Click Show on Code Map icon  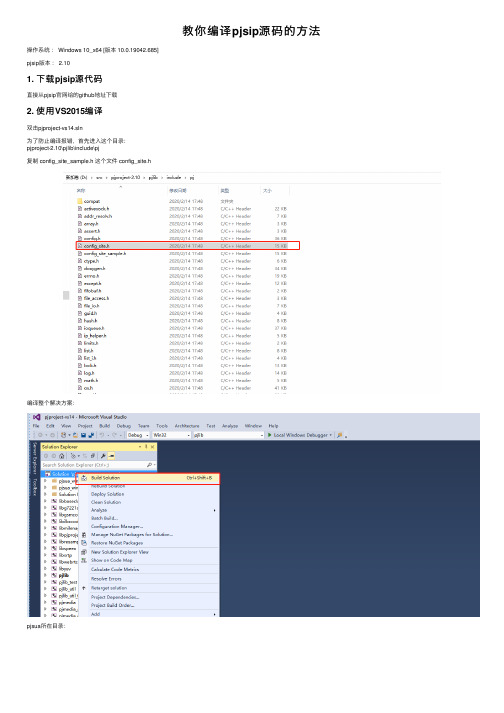coord(84,561)
